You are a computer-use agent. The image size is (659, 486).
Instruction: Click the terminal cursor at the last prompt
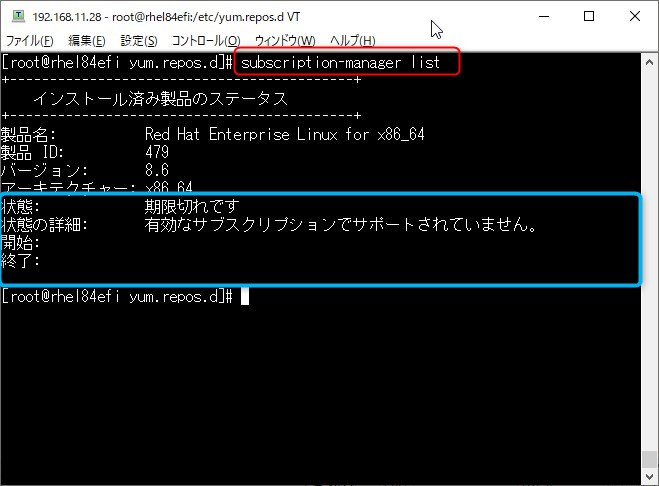(x=245, y=296)
